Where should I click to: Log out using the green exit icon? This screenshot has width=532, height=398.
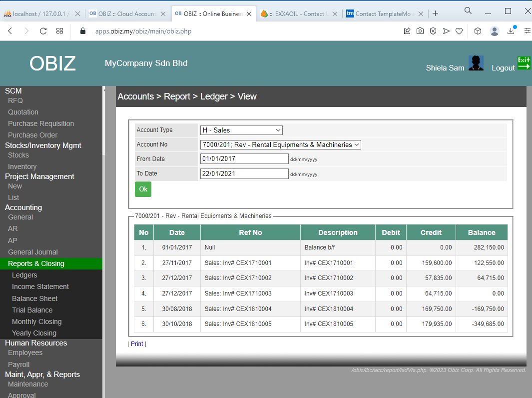(x=524, y=64)
